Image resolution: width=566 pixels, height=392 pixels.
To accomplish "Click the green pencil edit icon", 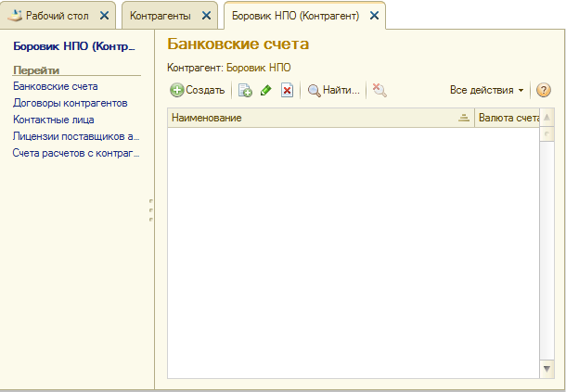I will click(x=266, y=90).
